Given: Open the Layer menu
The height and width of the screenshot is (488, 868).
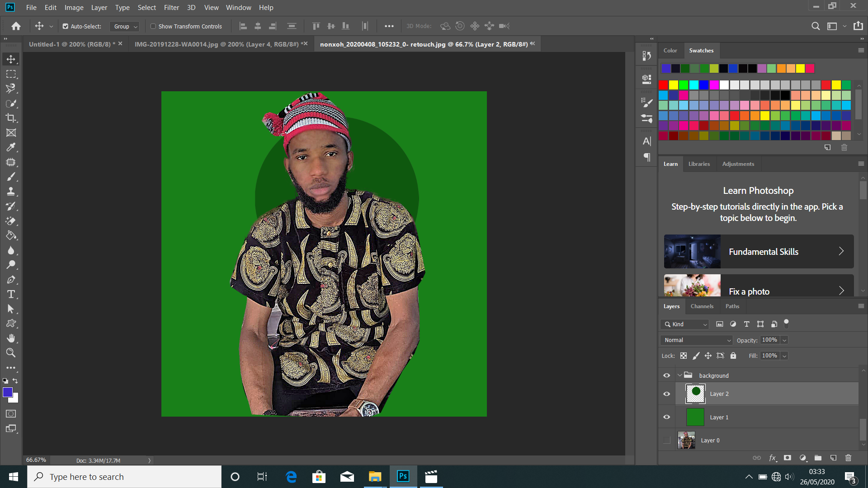Looking at the screenshot, I should (99, 7).
